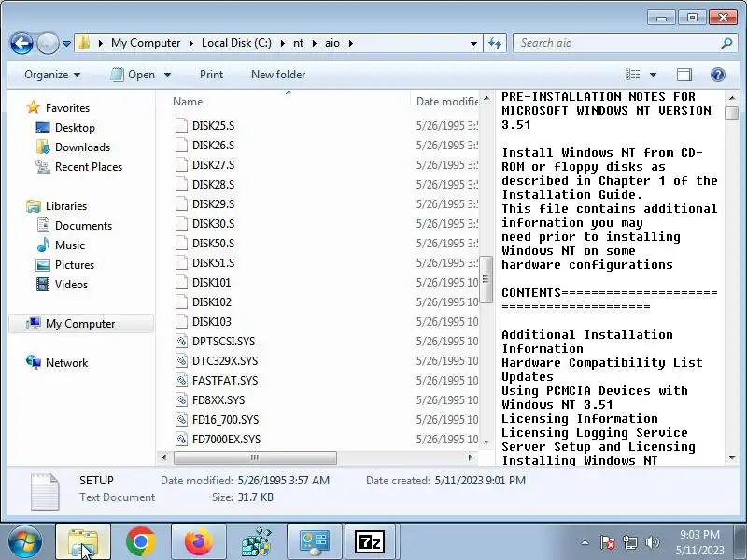The width and height of the screenshot is (747, 560).
Task: Click Print in the command bar
Action: click(211, 75)
